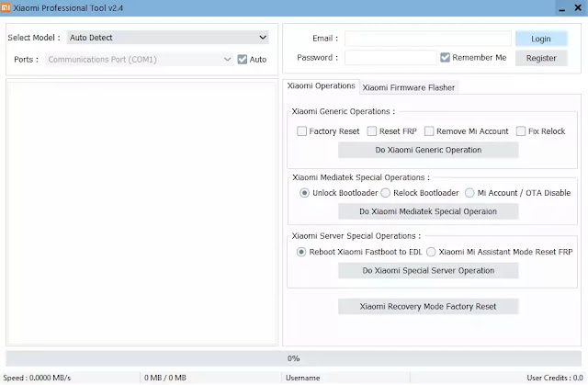
Task: Enable the Fix Relock checkbox
Action: point(521,131)
